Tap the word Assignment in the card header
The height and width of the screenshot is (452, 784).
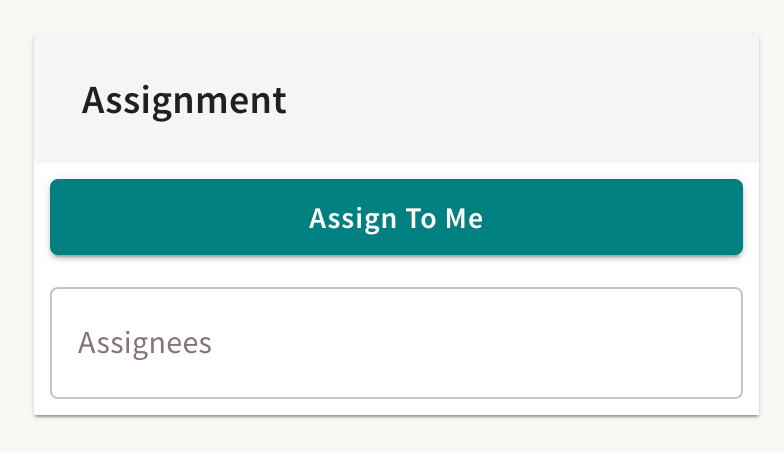184,100
